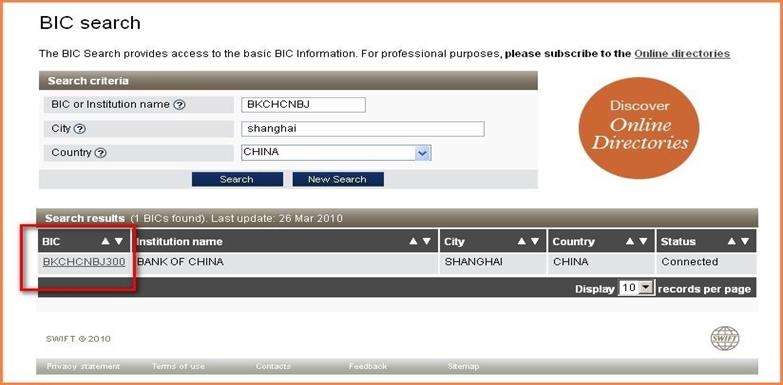This screenshot has width=783, height=385.
Task: Sort Institution name column ascending
Action: point(413,242)
